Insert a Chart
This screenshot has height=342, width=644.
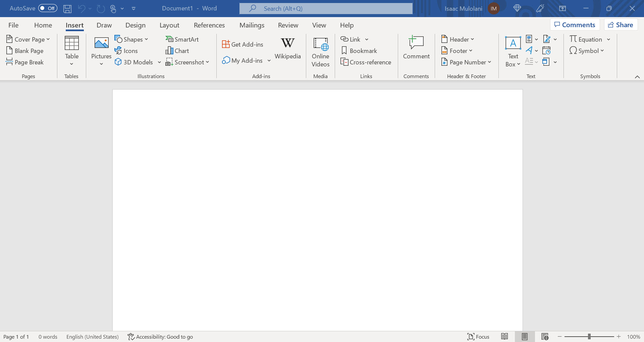coord(177,51)
